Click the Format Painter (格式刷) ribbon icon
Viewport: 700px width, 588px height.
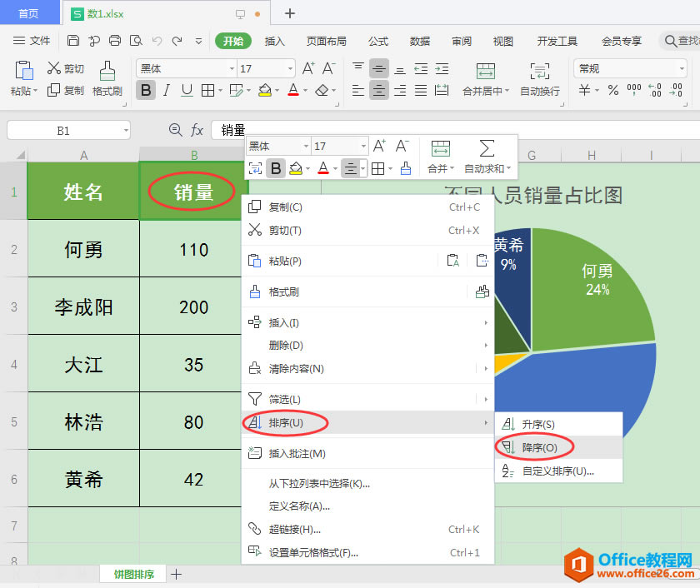107,71
